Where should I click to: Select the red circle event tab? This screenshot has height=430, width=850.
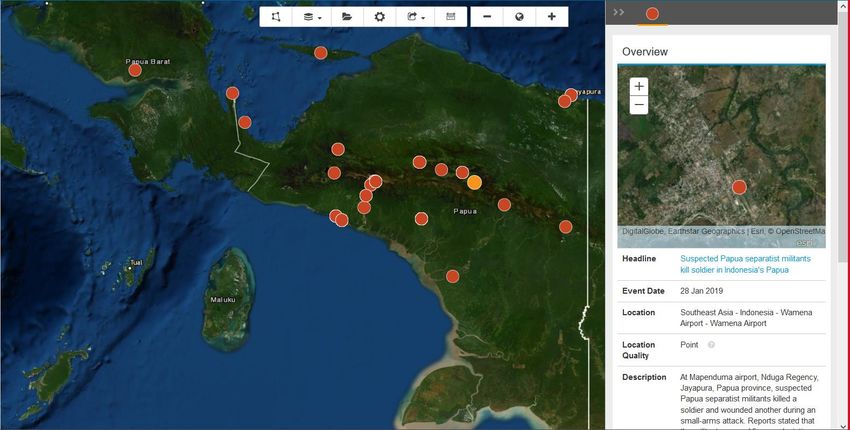coord(652,14)
